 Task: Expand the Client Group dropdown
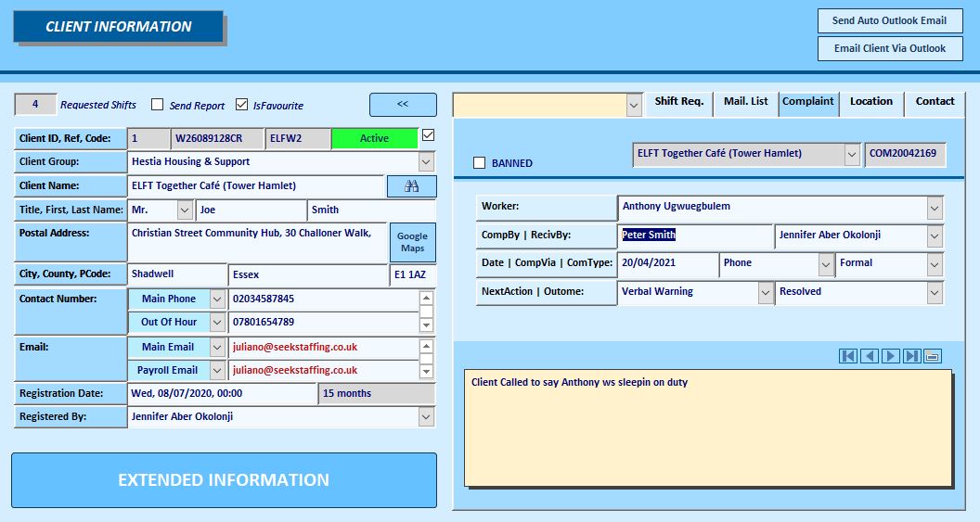click(x=426, y=161)
